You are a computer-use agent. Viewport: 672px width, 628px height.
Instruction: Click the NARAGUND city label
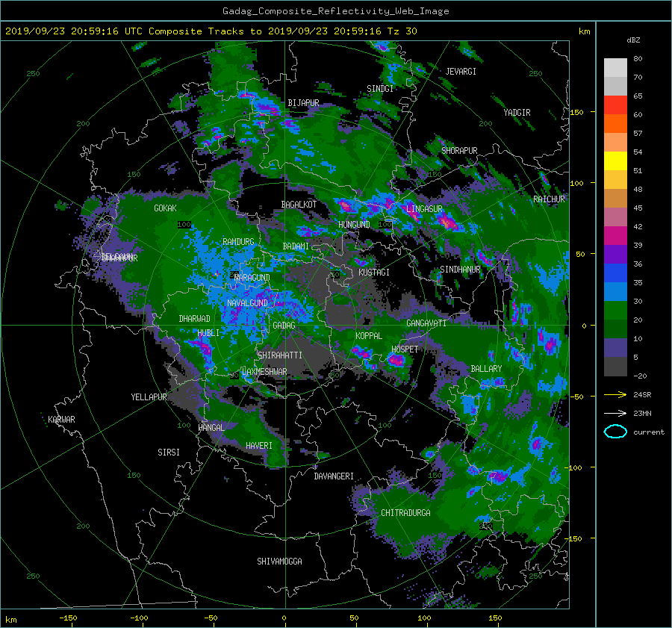pyautogui.click(x=252, y=277)
